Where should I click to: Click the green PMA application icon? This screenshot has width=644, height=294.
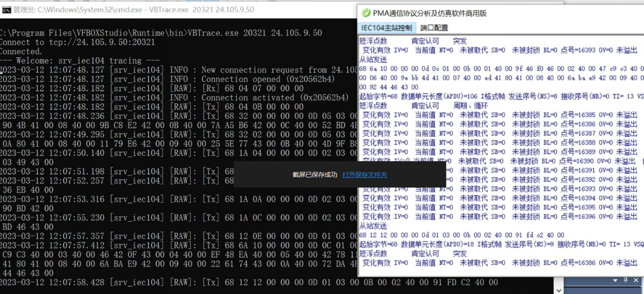(x=366, y=13)
